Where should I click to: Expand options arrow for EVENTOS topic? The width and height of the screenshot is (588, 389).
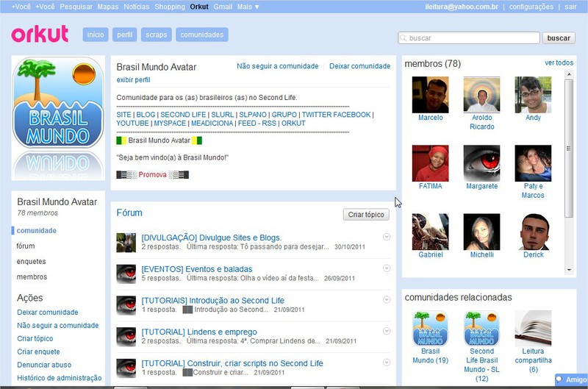pyautogui.click(x=387, y=268)
